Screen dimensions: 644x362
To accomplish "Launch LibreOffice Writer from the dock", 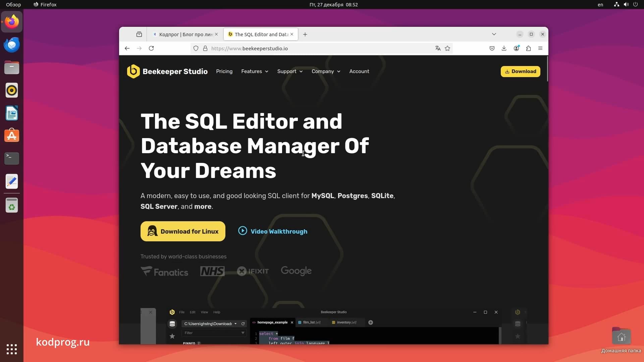I will point(12,113).
